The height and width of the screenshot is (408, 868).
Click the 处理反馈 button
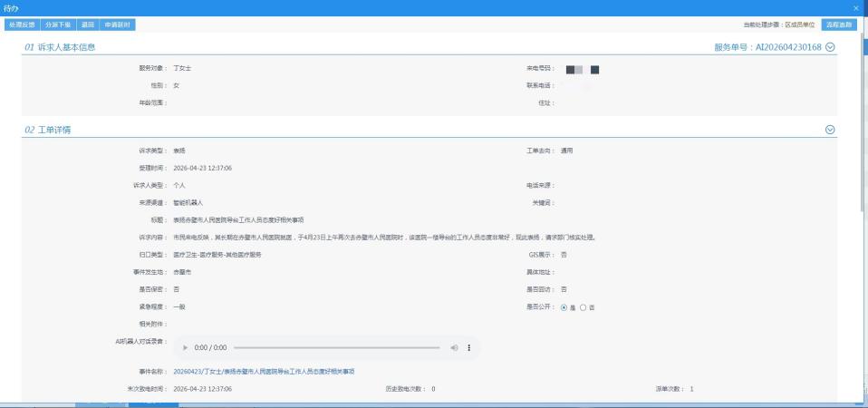22,24
